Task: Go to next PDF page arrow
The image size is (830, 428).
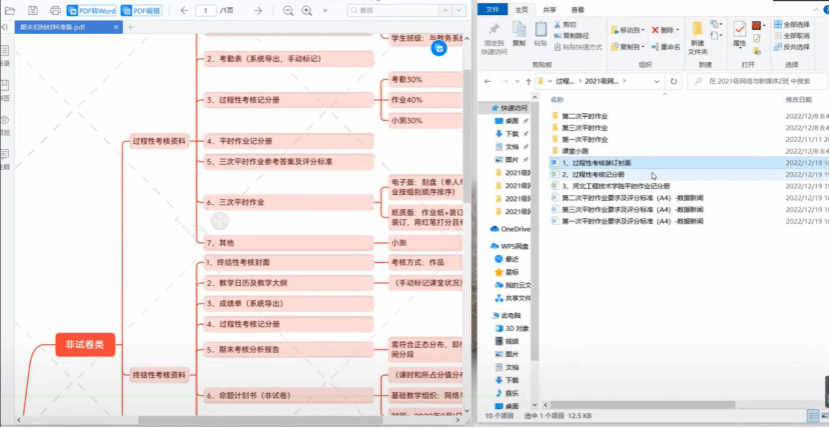Action: coord(257,10)
